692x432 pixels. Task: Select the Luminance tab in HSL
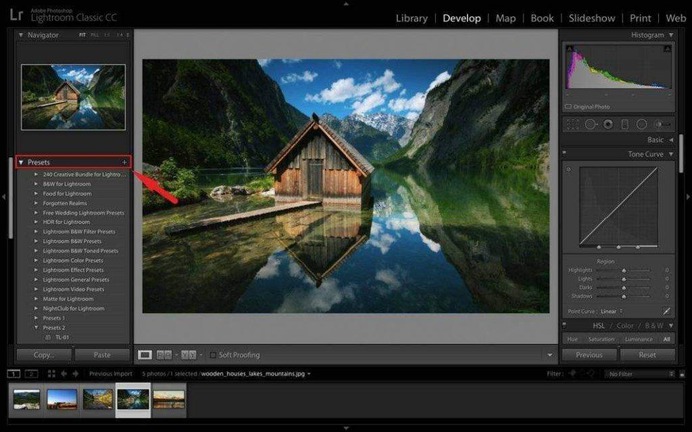coord(639,339)
